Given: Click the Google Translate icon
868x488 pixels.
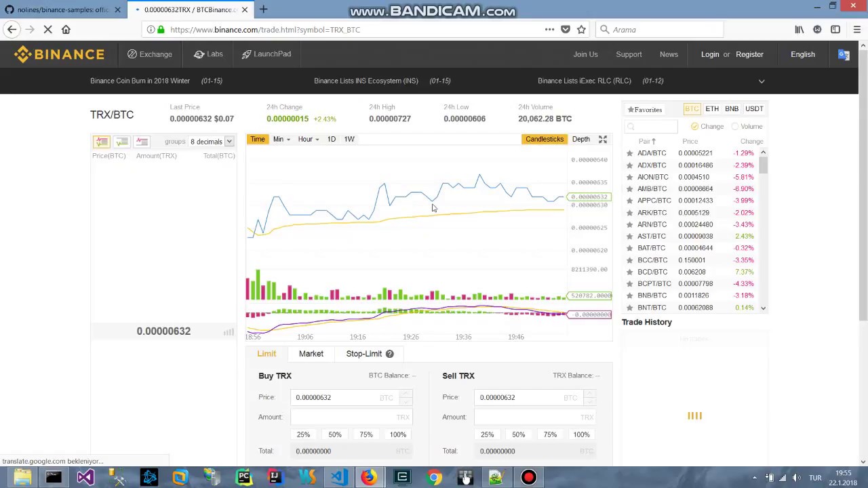Looking at the screenshot, I should (x=844, y=55).
